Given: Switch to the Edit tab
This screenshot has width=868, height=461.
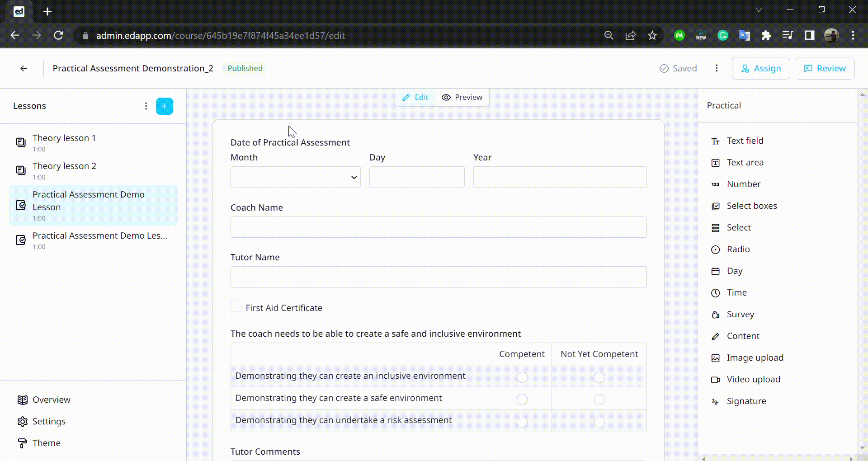Looking at the screenshot, I should [x=415, y=97].
